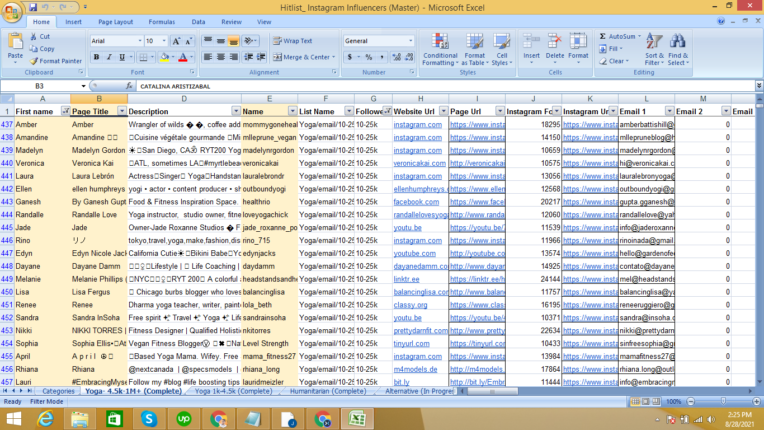Toggle bottom vertical alignment
This screenshot has height=430, width=764.
point(233,41)
